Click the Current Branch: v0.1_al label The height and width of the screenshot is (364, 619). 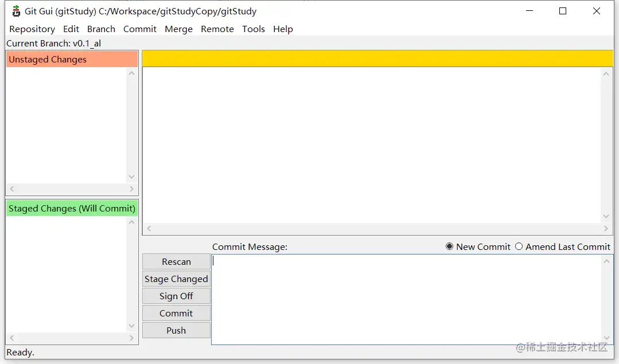[54, 44]
